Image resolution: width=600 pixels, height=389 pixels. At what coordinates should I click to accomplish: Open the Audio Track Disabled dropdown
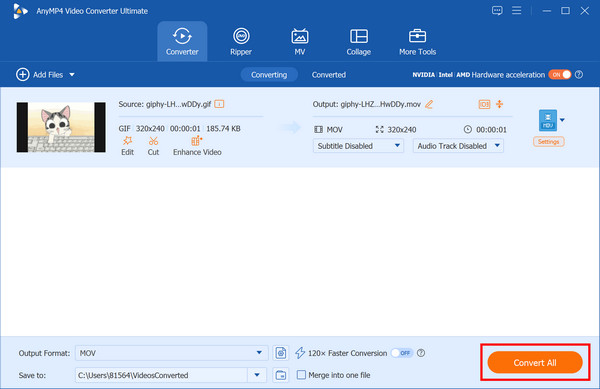click(x=458, y=146)
